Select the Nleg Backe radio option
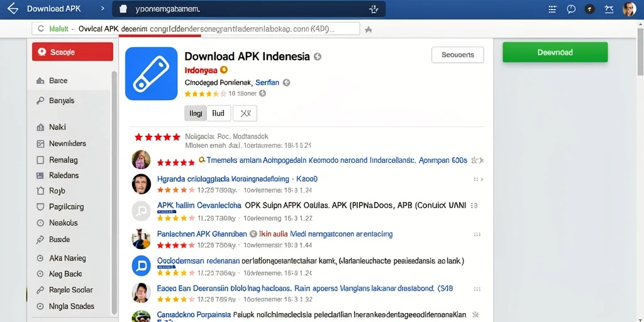The width and height of the screenshot is (644, 322). pyautogui.click(x=40, y=274)
